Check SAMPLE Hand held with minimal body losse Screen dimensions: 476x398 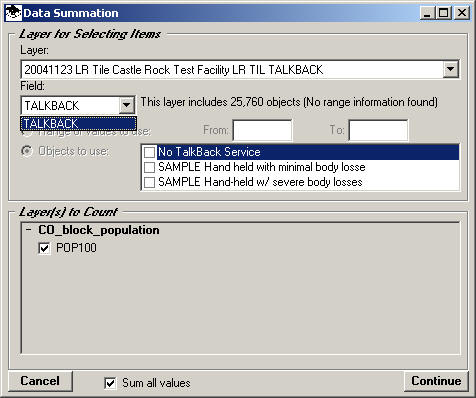pos(149,167)
